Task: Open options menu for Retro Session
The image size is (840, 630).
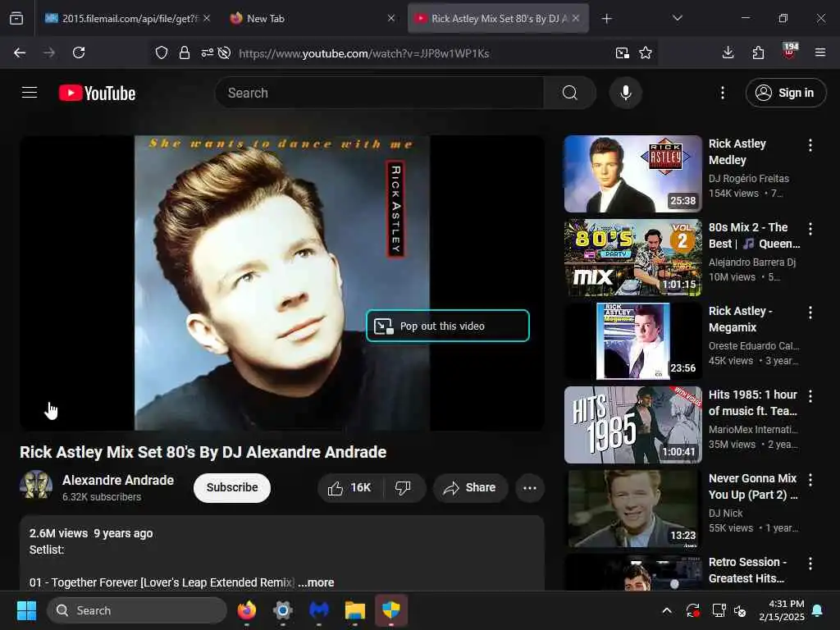Action: [810, 563]
